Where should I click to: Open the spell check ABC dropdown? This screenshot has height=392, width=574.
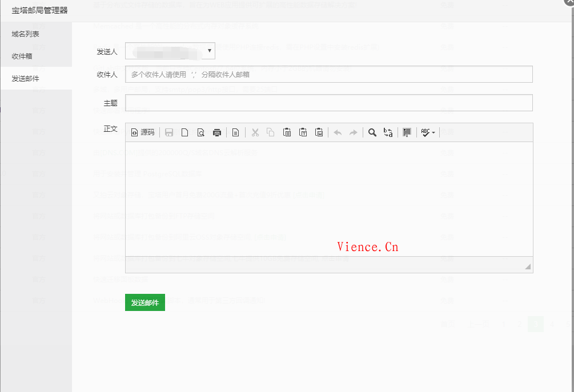[428, 132]
